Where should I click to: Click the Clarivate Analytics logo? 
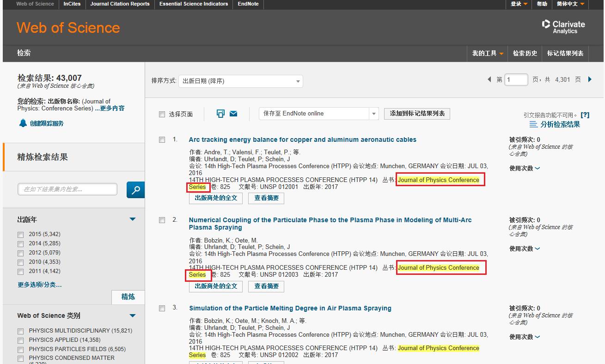pos(563,26)
